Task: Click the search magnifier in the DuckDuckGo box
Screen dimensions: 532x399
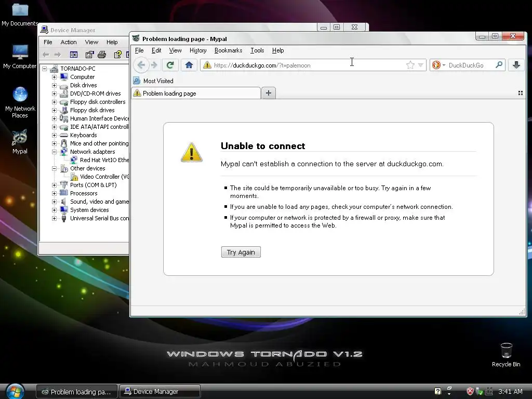Action: pos(499,65)
